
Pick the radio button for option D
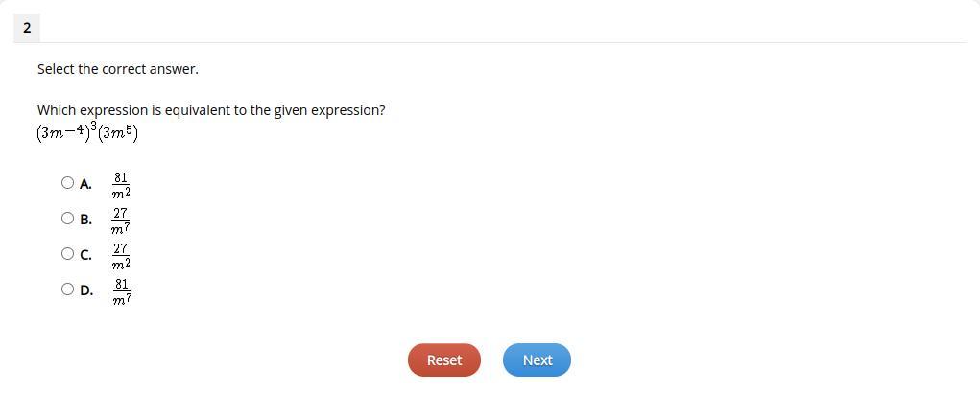[67, 289]
